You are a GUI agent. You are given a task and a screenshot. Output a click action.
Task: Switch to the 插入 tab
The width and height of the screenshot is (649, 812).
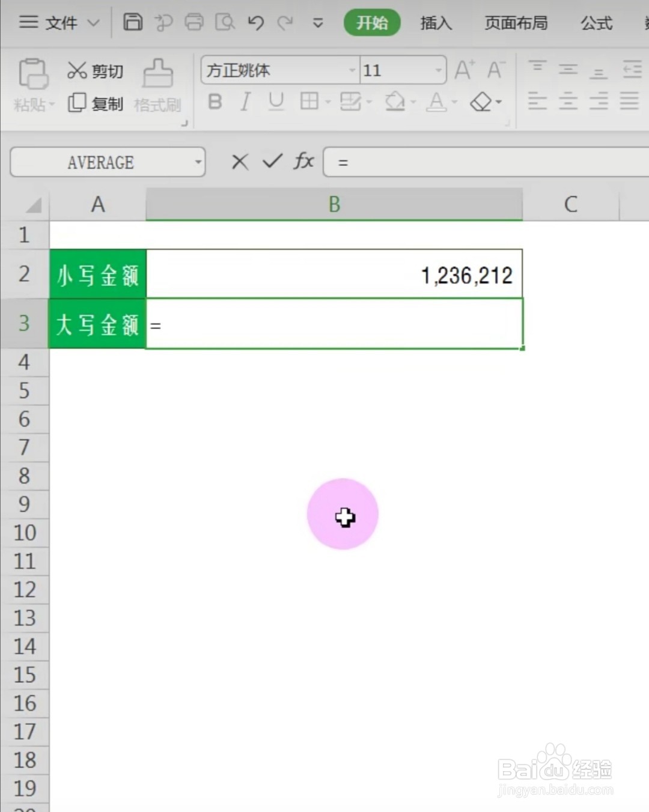[x=436, y=23]
